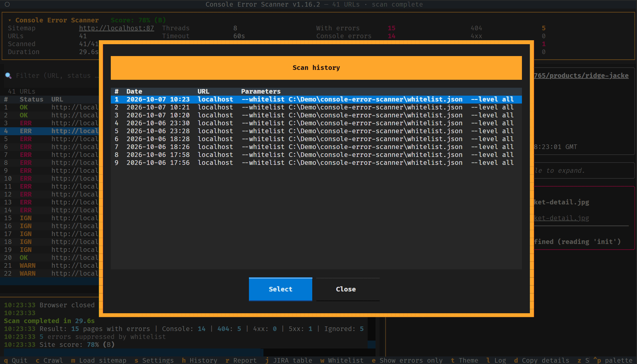This screenshot has width=637, height=364.
Task: Open JIRA table from the footer
Action: 288,360
